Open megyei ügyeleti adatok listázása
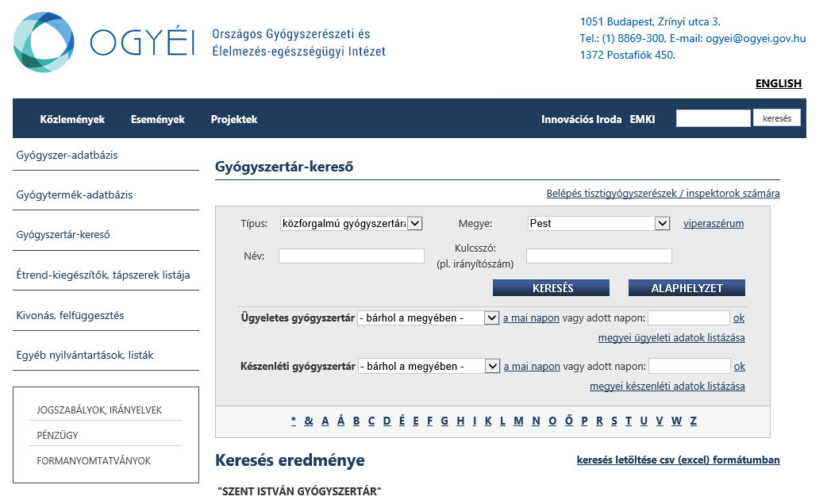 click(671, 337)
